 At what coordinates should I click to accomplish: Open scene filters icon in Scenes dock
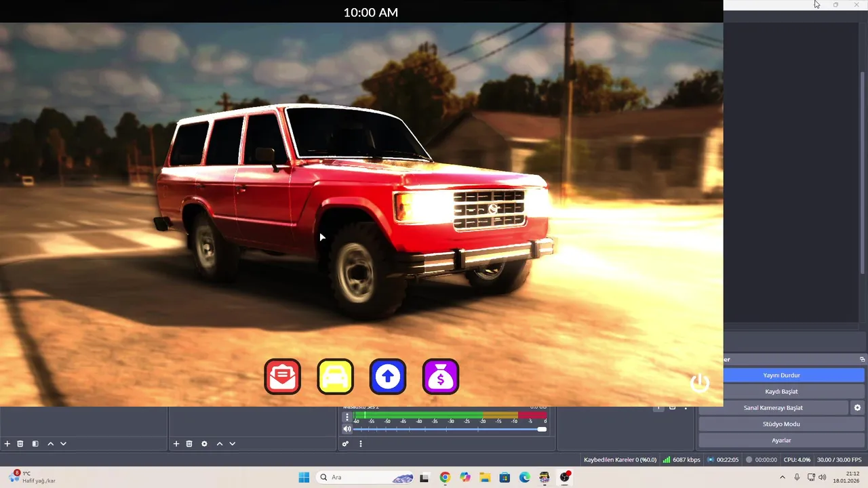point(35,444)
